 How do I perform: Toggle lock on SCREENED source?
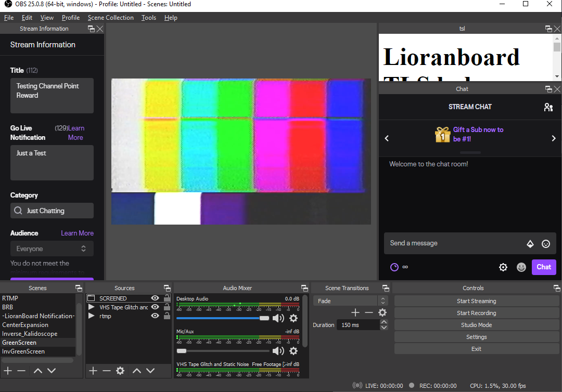coord(167,298)
